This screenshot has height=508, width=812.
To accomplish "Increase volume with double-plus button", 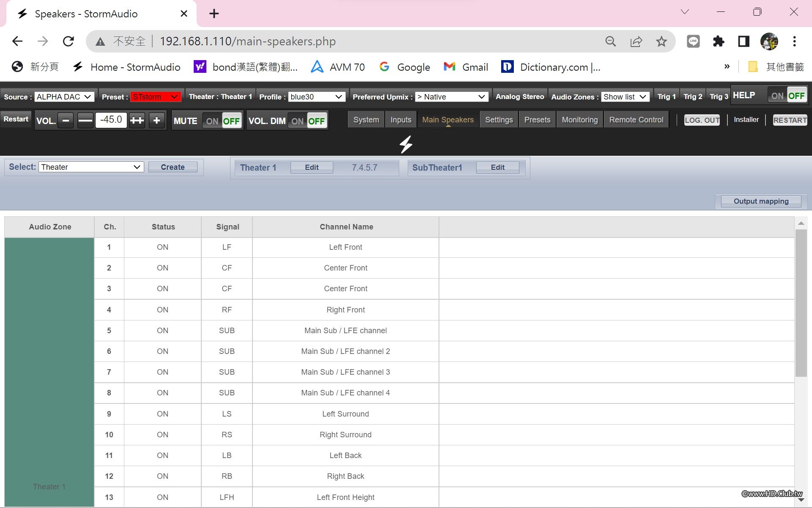I will tap(137, 121).
